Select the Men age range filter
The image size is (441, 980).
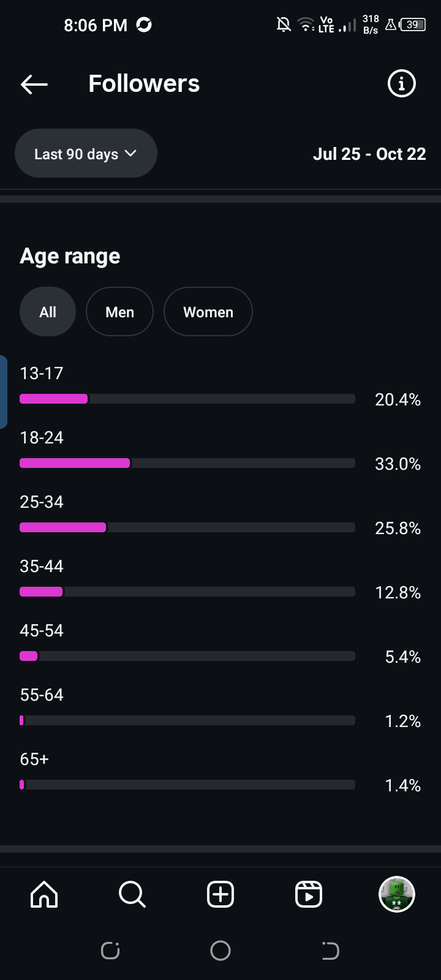coord(119,312)
